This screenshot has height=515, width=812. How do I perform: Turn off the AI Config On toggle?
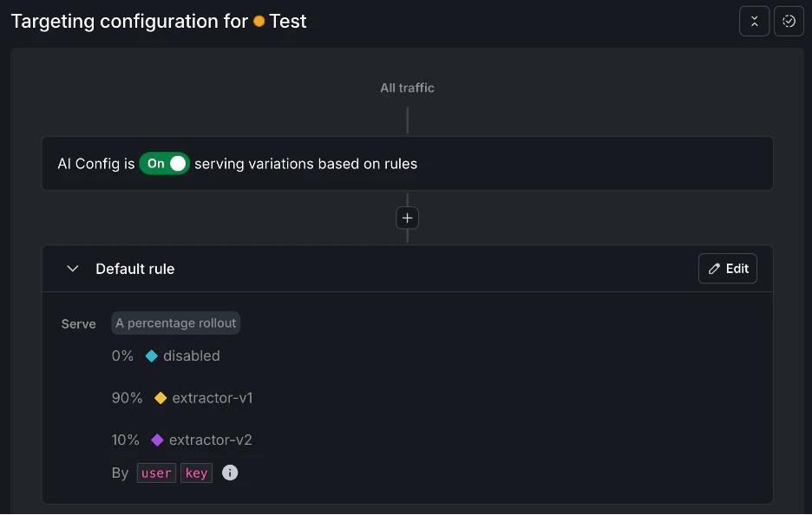point(164,164)
